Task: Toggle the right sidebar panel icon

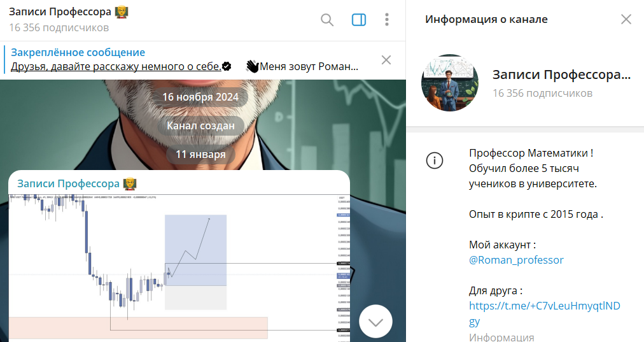Action: coord(358,20)
